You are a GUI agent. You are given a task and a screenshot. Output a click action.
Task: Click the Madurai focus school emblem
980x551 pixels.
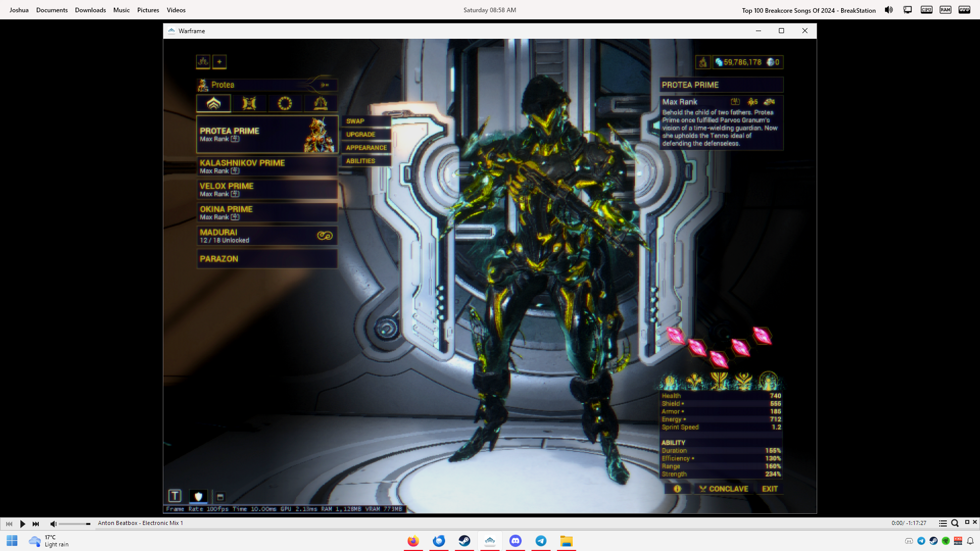click(325, 236)
